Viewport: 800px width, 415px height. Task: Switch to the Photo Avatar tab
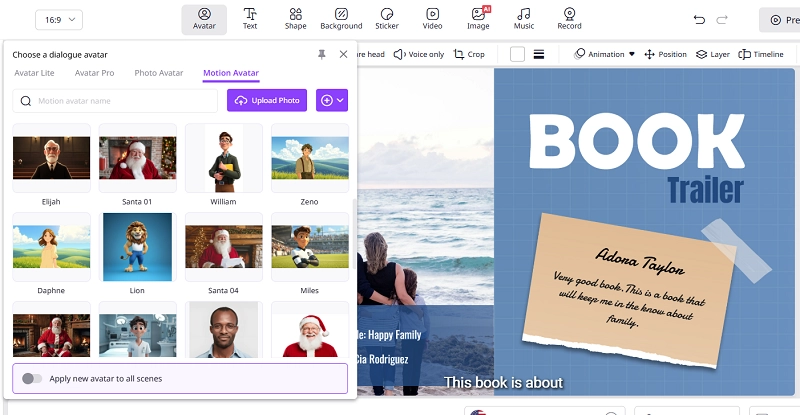coord(159,73)
